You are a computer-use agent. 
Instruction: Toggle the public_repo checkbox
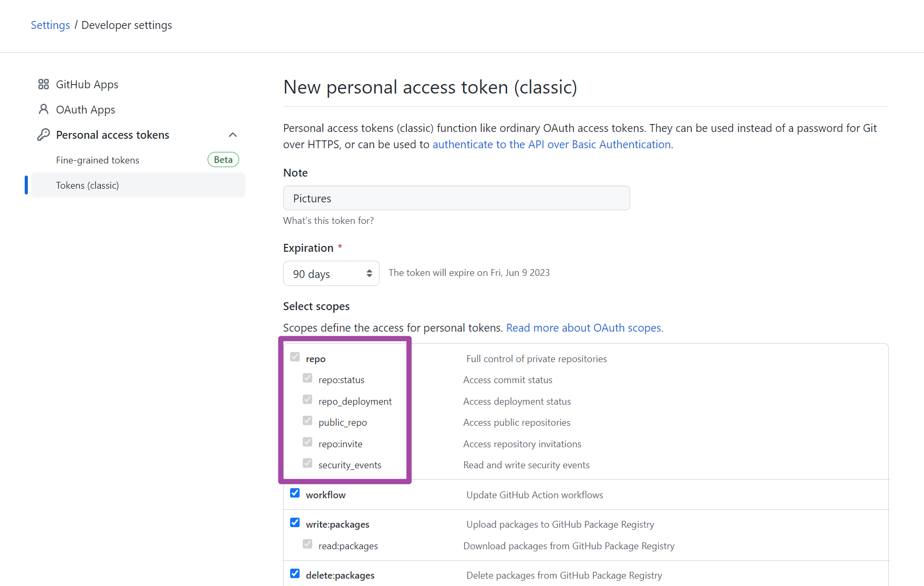[x=307, y=421]
